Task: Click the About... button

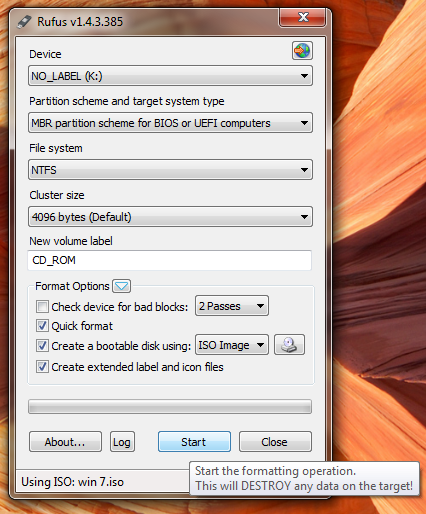Action: pyautogui.click(x=65, y=442)
